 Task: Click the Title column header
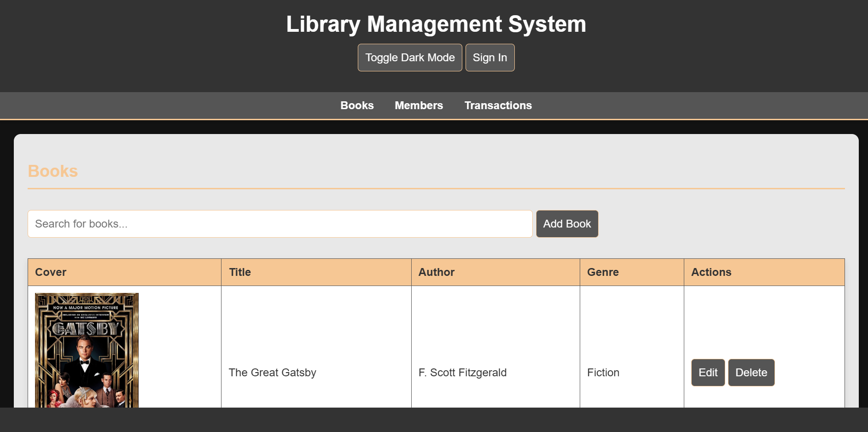240,272
